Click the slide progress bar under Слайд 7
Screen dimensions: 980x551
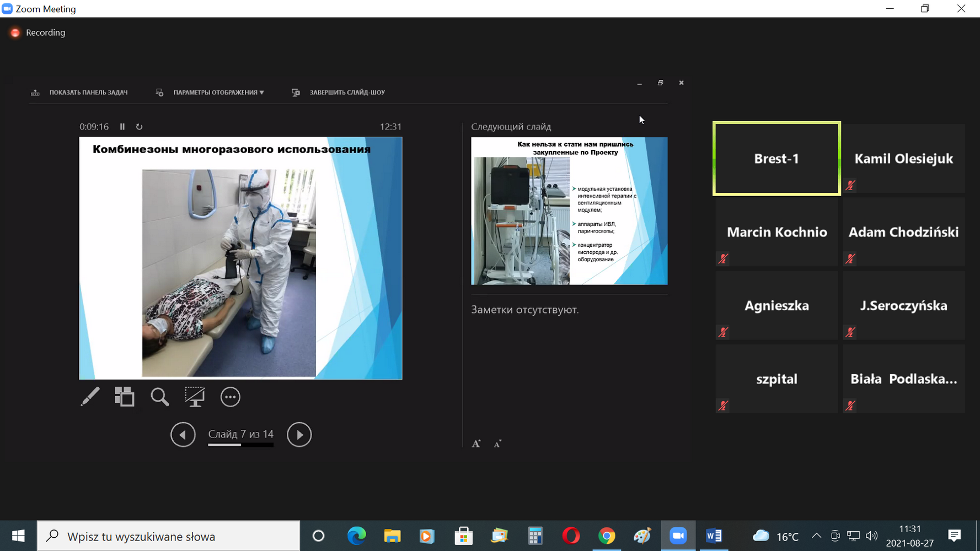pyautogui.click(x=240, y=445)
